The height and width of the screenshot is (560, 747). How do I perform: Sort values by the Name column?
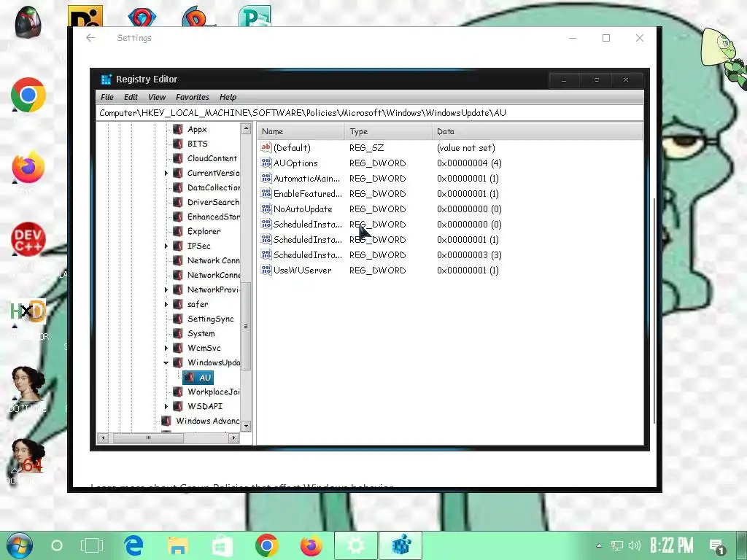tap(301, 131)
